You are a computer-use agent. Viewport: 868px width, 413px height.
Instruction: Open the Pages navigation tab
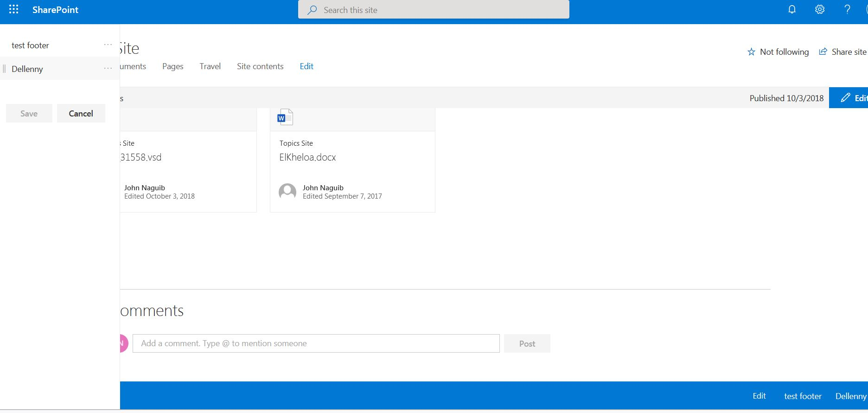pos(172,66)
